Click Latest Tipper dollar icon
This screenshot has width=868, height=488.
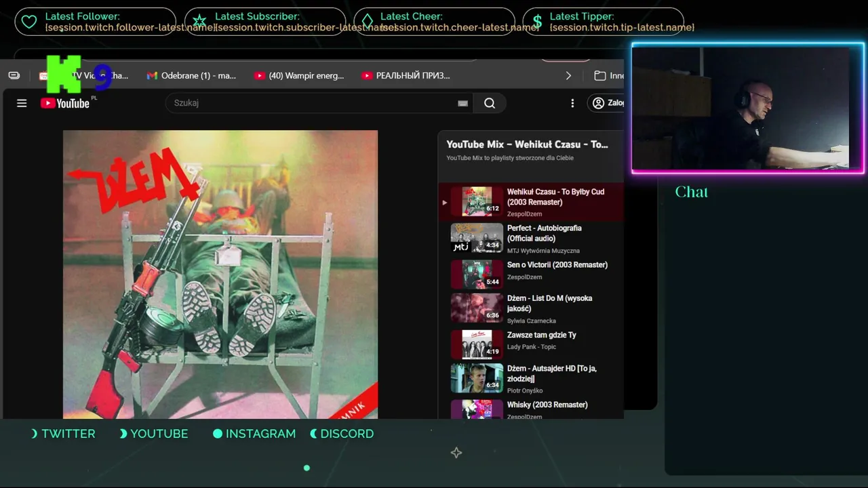pyautogui.click(x=537, y=22)
